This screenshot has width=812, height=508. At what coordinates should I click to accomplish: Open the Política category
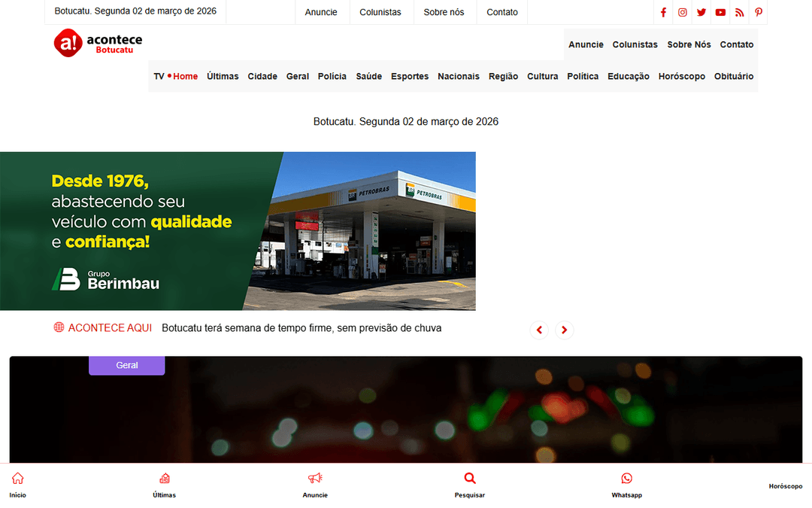583,76
